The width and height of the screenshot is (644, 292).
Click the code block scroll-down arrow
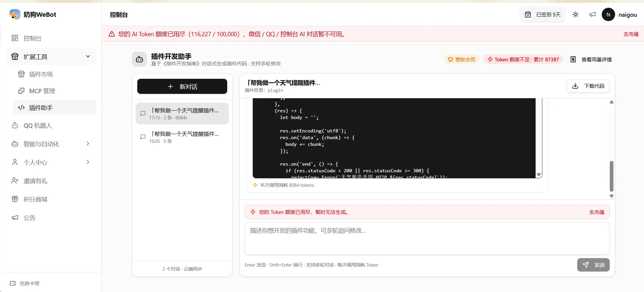539,175
